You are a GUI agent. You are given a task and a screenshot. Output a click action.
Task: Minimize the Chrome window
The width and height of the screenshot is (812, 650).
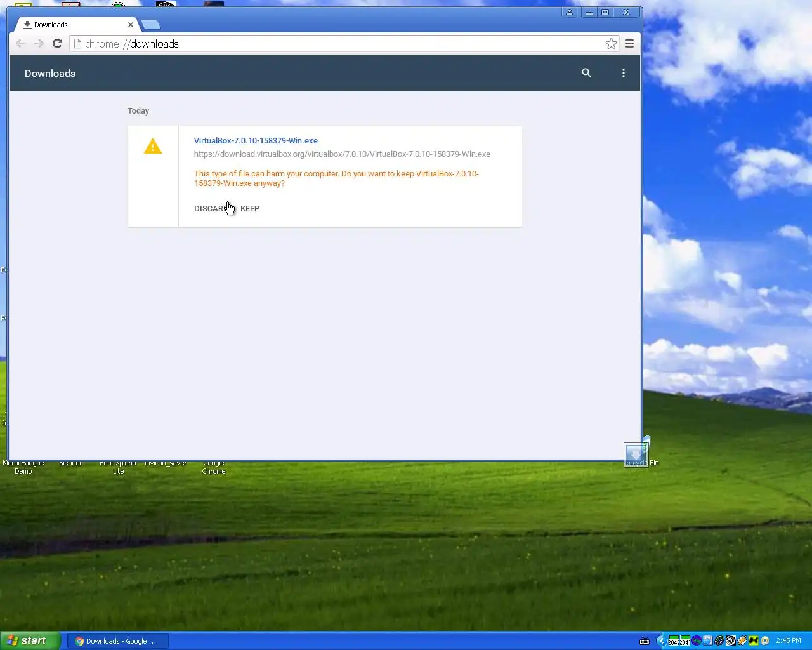click(589, 12)
